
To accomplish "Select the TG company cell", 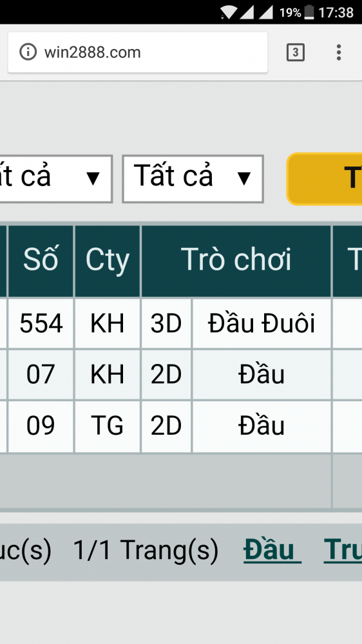I will pyautogui.click(x=107, y=426).
